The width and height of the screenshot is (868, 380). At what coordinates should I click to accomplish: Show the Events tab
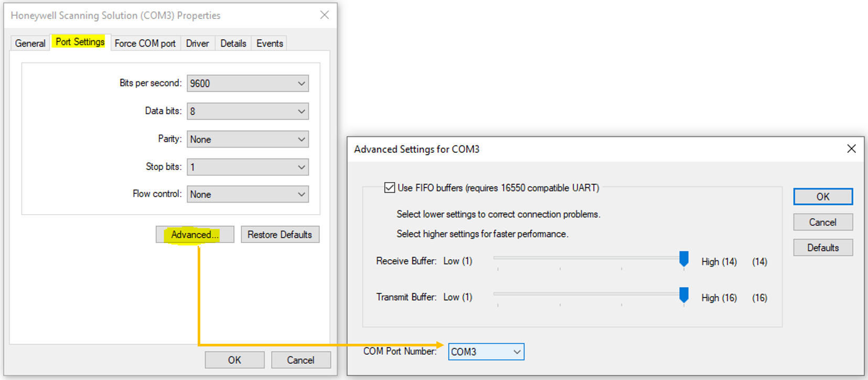[270, 44]
